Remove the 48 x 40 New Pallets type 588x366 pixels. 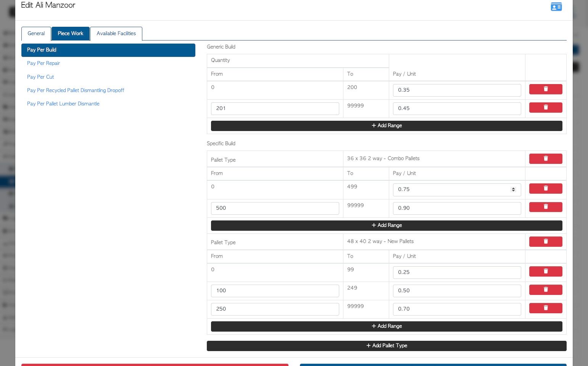pyautogui.click(x=546, y=241)
